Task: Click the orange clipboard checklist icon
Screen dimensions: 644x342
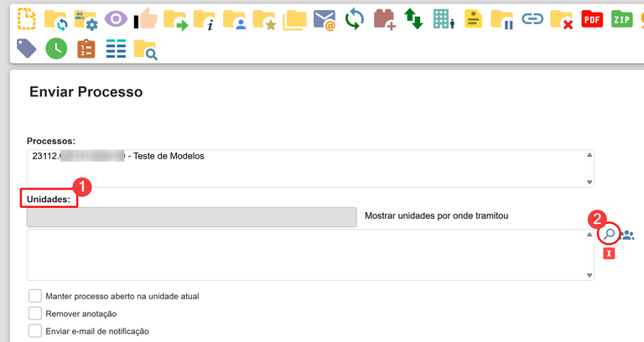Action: coord(86,49)
